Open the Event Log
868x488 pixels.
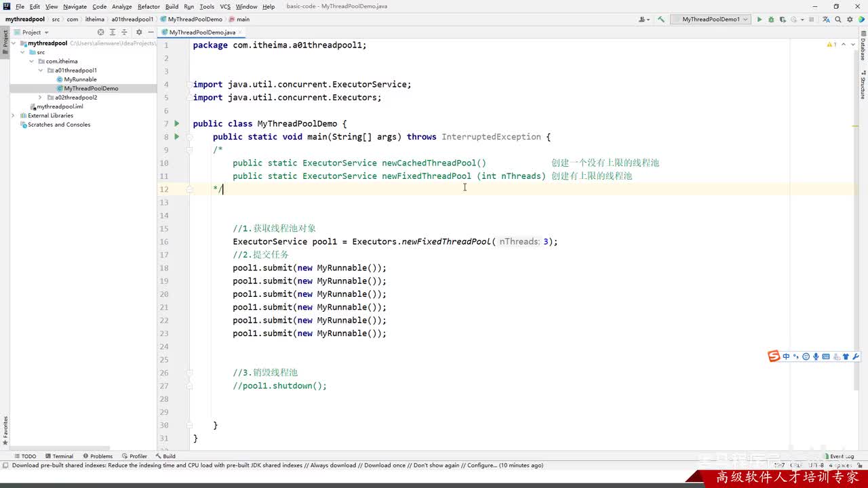pos(840,456)
